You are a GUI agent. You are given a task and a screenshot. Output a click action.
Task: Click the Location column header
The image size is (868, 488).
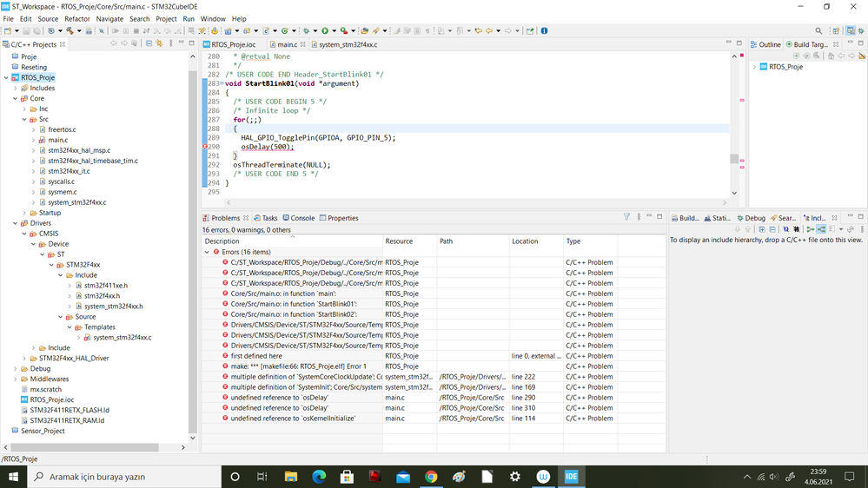click(x=535, y=241)
